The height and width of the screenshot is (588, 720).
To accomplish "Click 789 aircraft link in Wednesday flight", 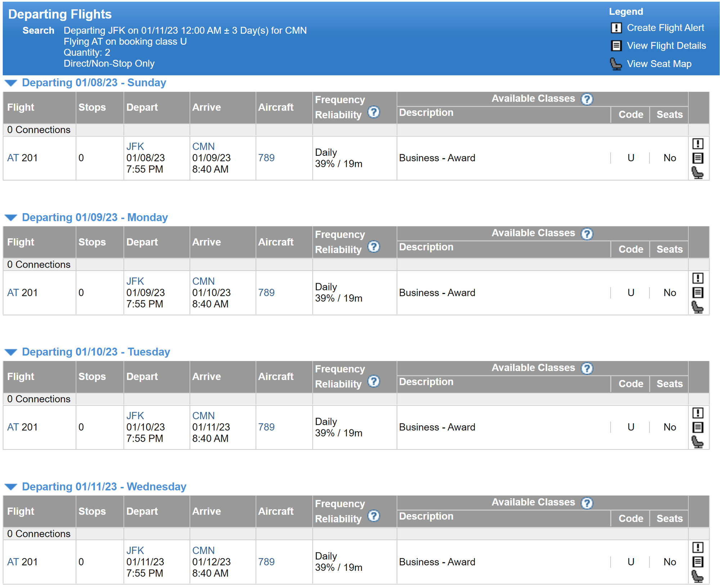I will pos(266,562).
